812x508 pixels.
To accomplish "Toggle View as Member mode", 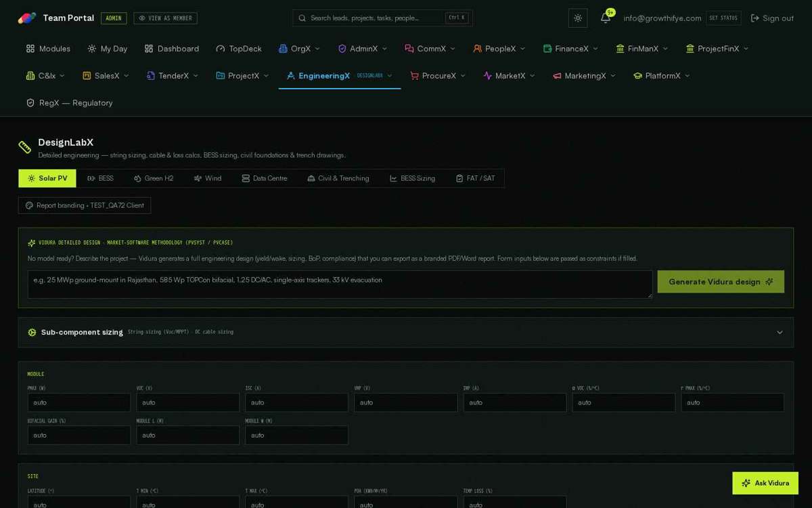I will click(x=166, y=18).
